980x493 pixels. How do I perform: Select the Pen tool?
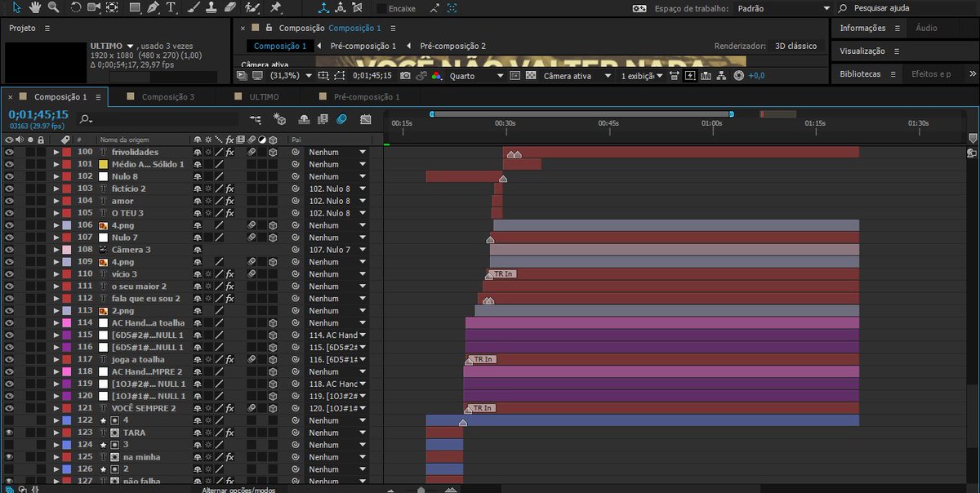coord(154,7)
